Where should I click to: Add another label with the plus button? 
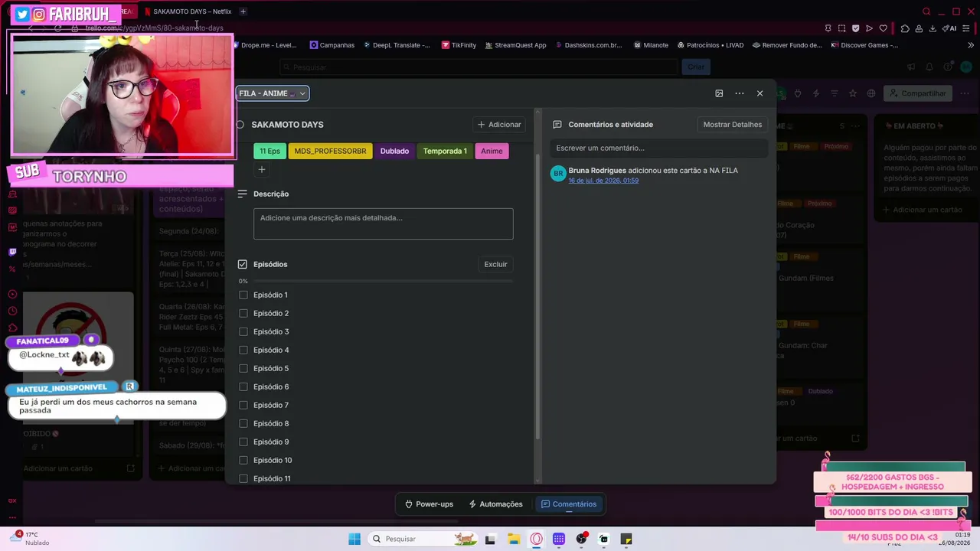(x=262, y=169)
